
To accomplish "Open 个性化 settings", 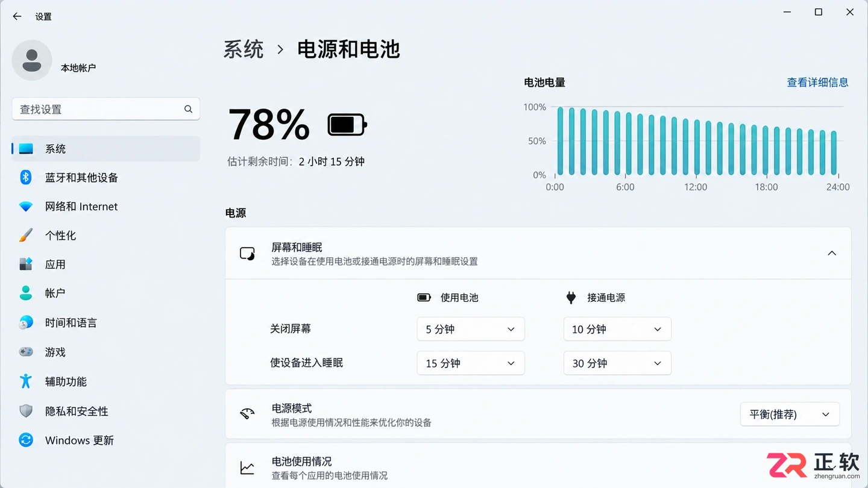I will click(x=106, y=235).
